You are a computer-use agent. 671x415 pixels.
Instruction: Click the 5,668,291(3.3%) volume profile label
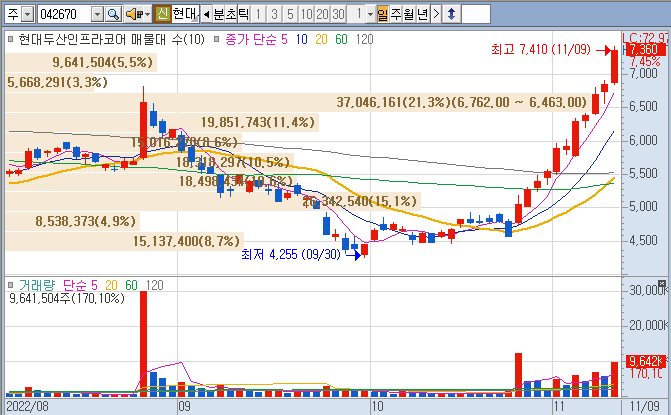click(57, 82)
